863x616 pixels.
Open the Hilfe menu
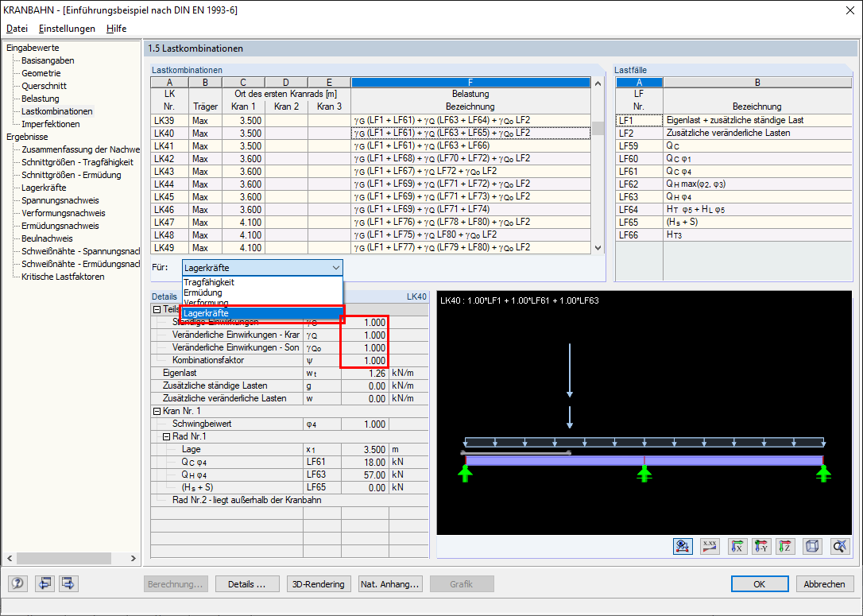pyautogui.click(x=116, y=29)
